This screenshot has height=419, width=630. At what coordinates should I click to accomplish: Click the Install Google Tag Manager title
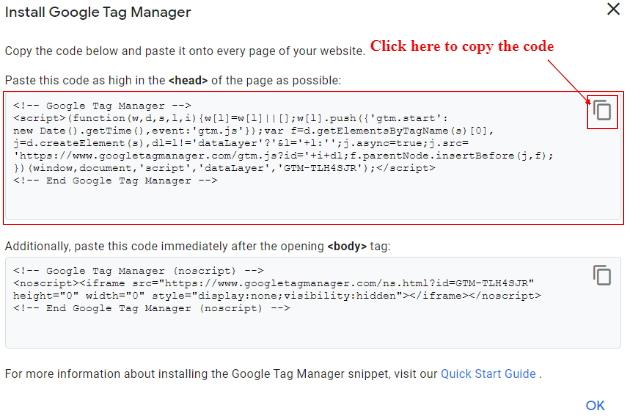[98, 12]
